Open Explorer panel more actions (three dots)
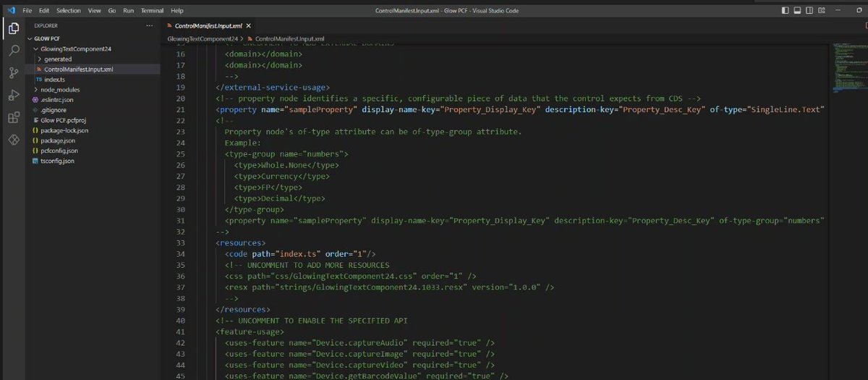This screenshot has height=380, width=868. point(149,25)
